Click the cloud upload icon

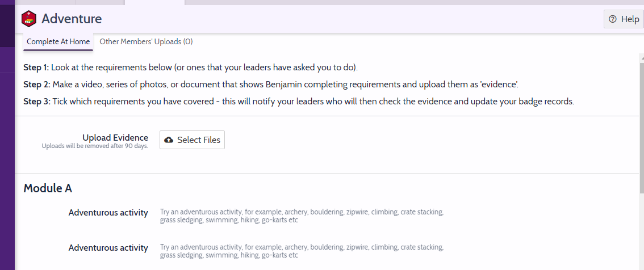pos(169,140)
